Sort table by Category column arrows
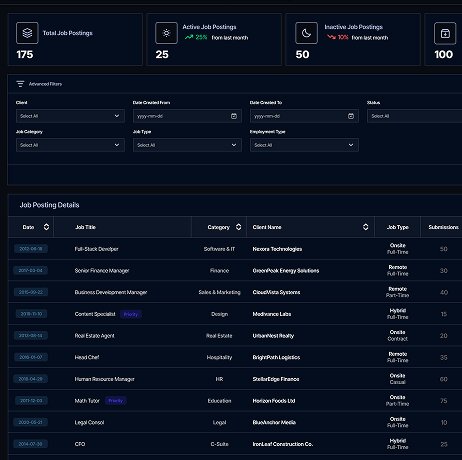 coord(238,227)
